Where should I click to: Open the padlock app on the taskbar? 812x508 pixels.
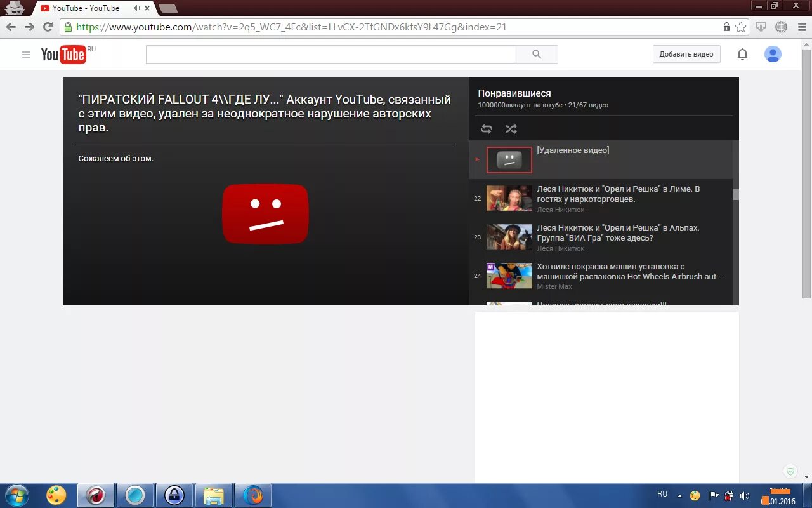(x=174, y=495)
